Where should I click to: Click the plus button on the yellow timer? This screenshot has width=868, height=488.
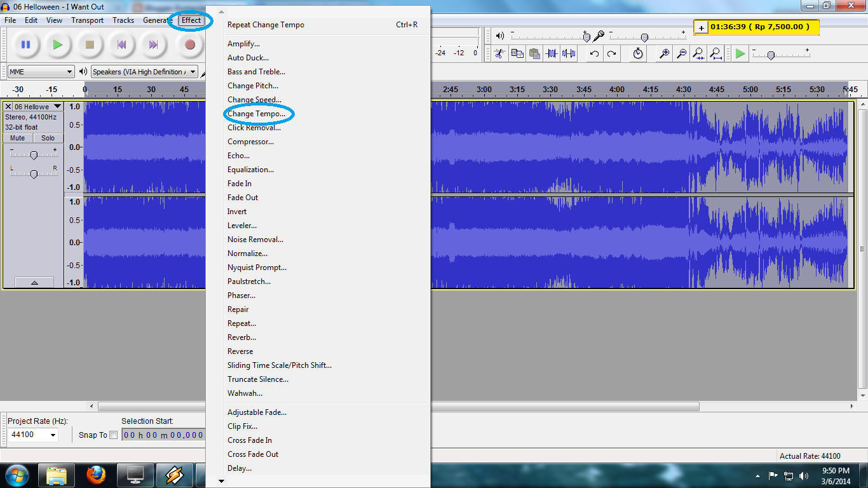[x=701, y=27]
